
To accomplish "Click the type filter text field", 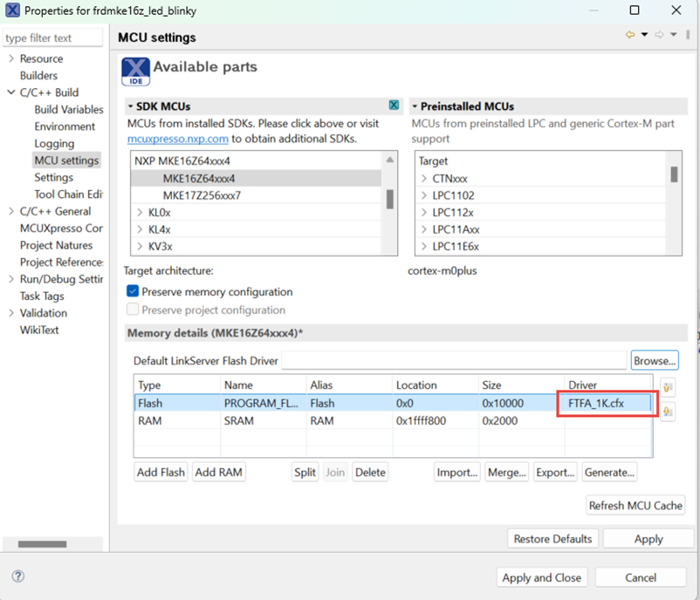I will [52, 37].
